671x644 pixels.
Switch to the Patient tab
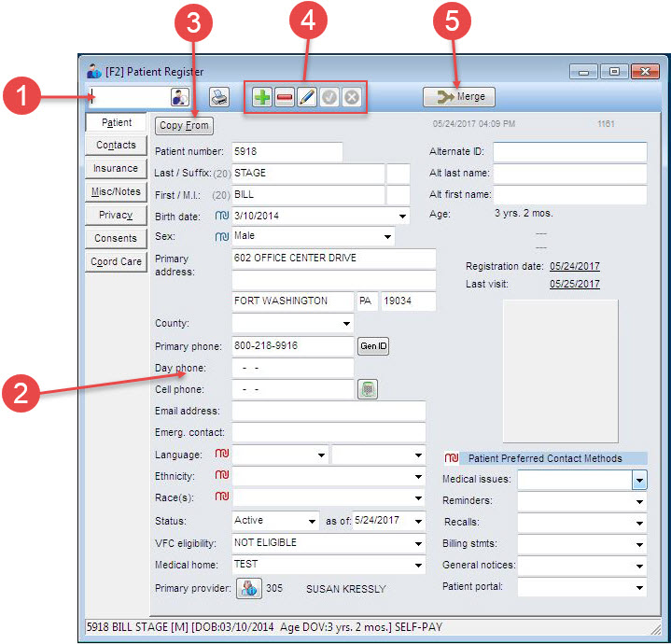pos(116,122)
